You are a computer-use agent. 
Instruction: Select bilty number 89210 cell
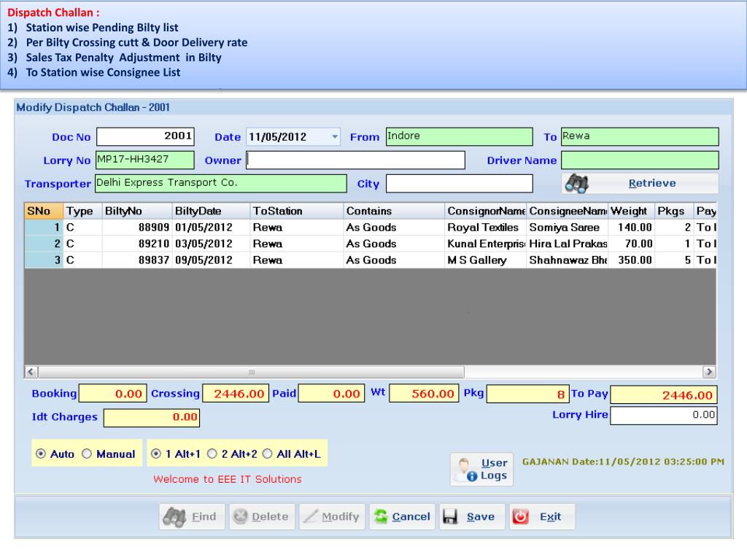[137, 244]
